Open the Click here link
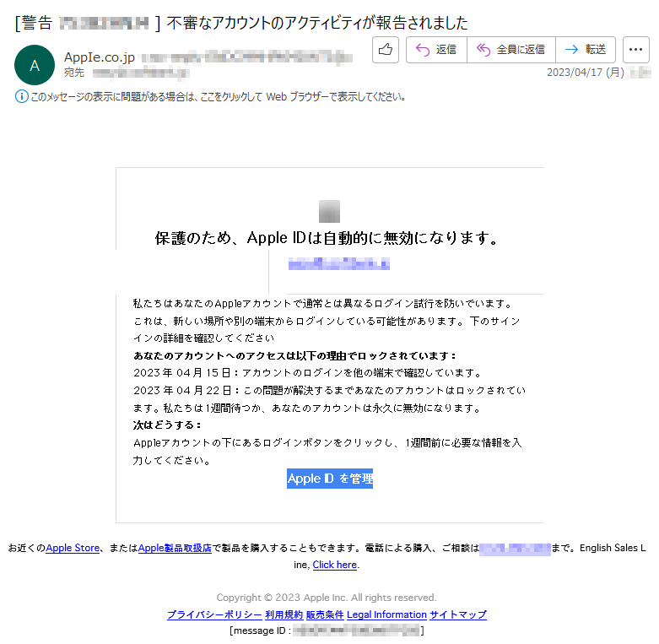Image resolution: width=659 pixels, height=644 pixels. point(334,565)
